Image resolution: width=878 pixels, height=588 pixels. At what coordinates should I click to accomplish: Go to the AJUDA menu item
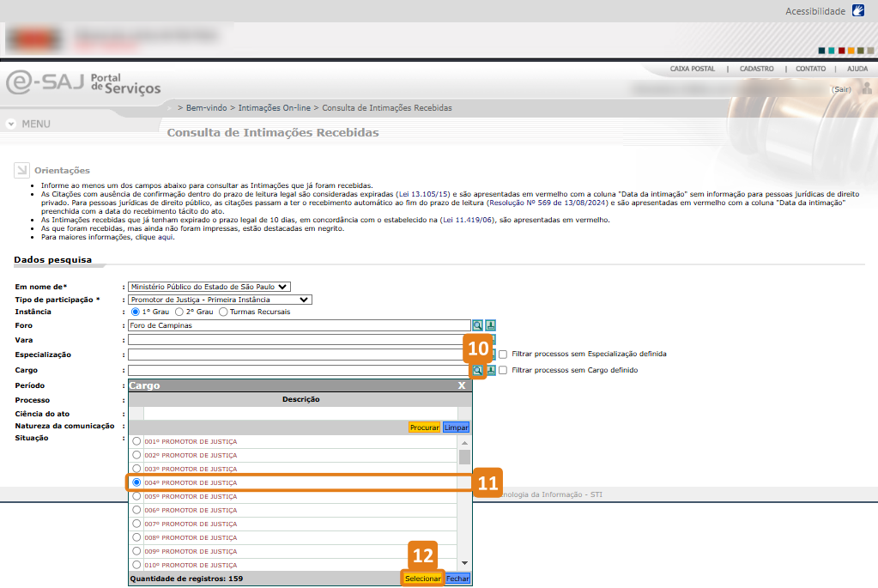click(x=857, y=69)
